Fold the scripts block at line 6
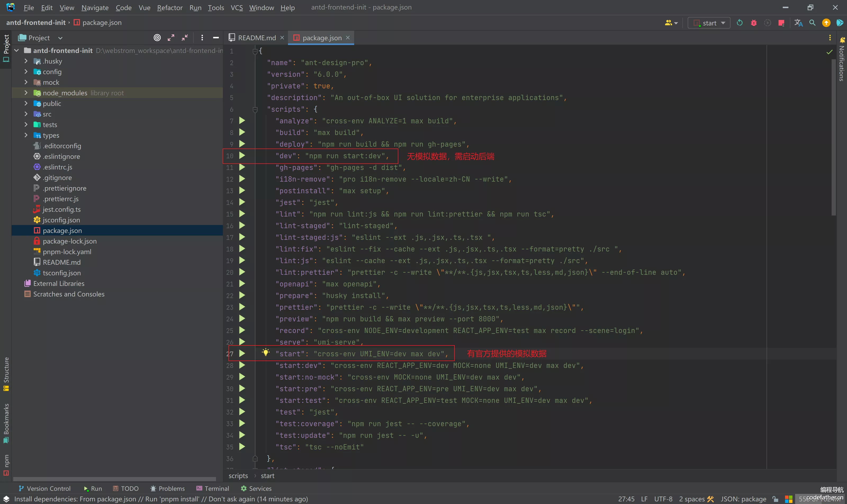Screen dimensions: 847x504 [255, 109]
